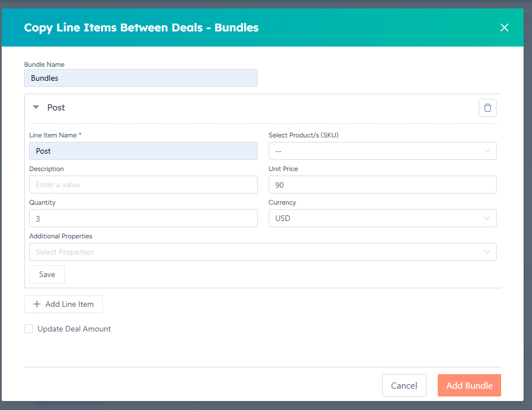Cancel the bundle dialog

tap(404, 385)
